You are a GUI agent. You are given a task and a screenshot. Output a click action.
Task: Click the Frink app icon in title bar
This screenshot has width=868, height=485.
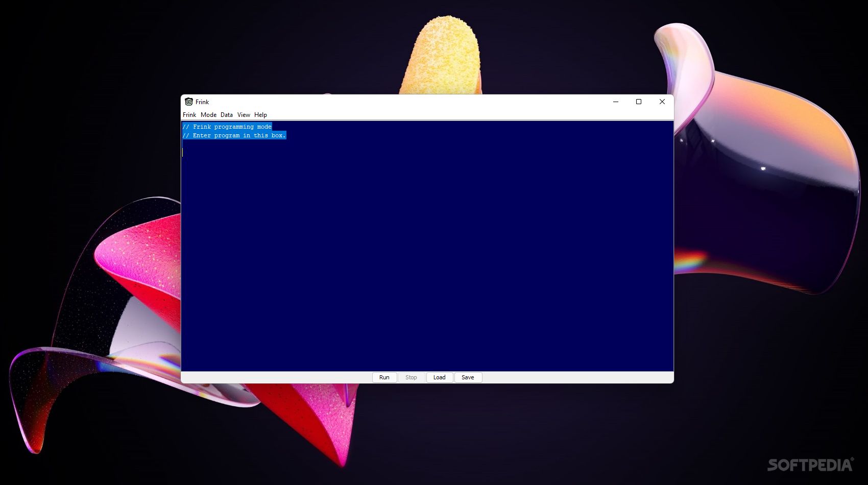click(189, 102)
